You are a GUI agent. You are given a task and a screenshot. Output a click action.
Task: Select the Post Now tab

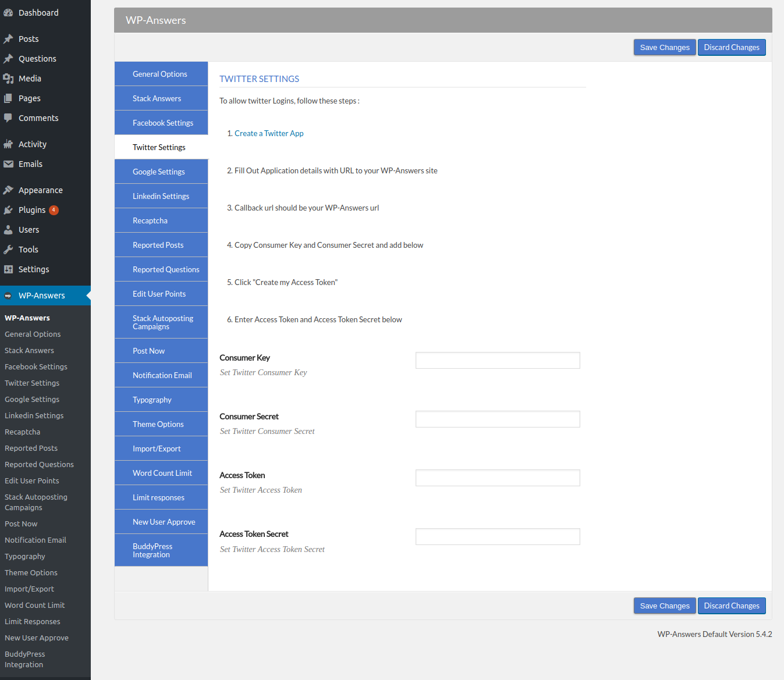click(161, 351)
